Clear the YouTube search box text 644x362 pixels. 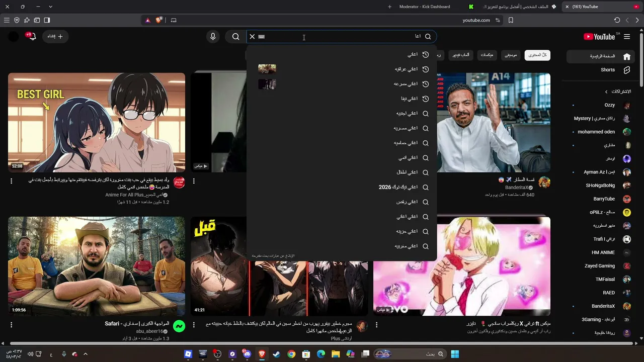tap(252, 37)
